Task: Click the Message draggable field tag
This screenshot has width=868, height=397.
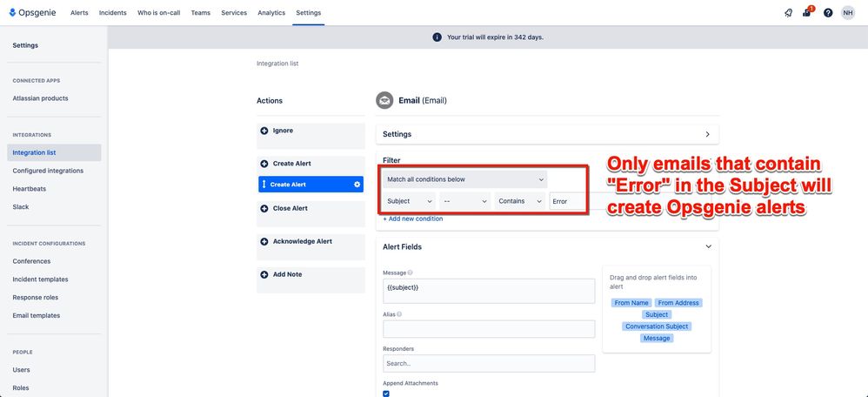Action: pyautogui.click(x=657, y=338)
